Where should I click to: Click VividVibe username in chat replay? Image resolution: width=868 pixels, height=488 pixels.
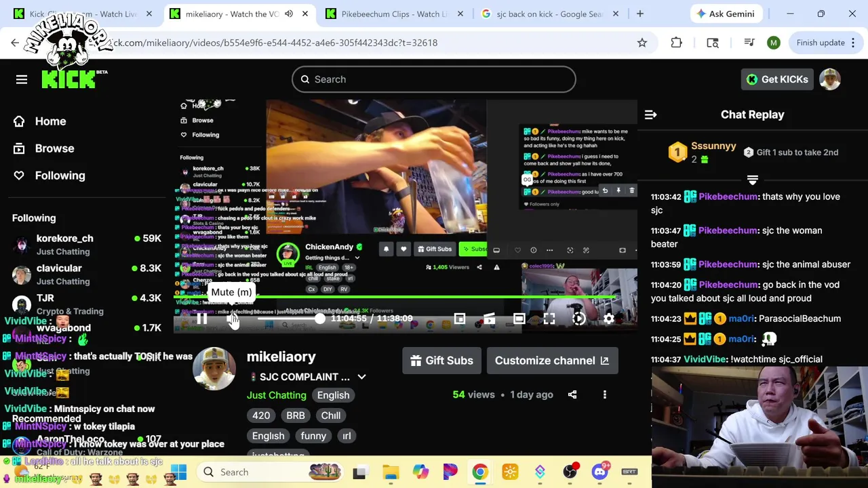(705, 359)
